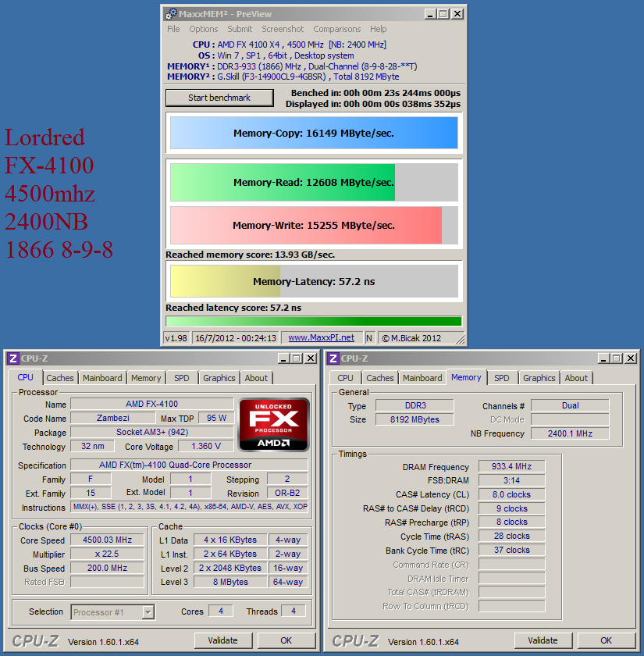Switch to Graphics tab in left CPU-Z window
644x656 pixels.
click(x=219, y=378)
